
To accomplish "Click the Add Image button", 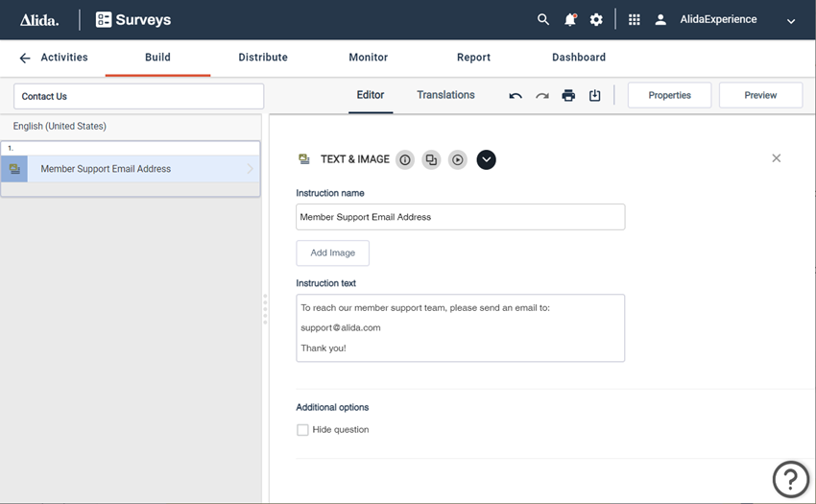I will click(x=332, y=253).
